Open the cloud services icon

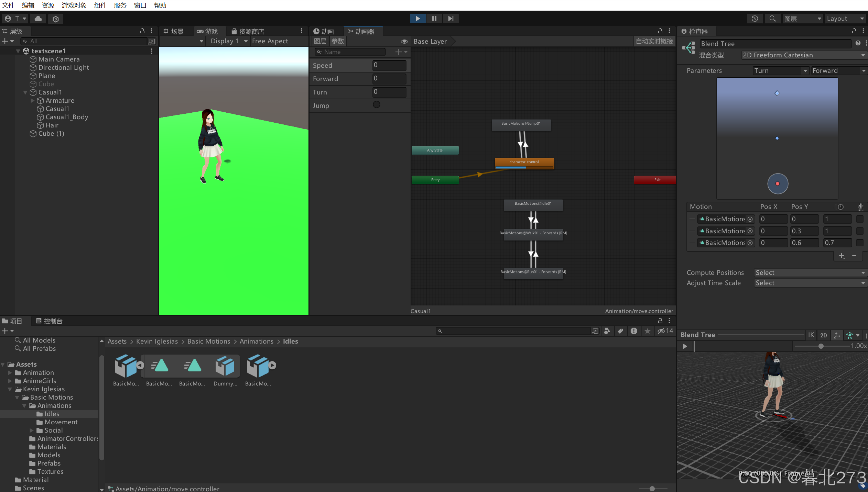click(38, 19)
